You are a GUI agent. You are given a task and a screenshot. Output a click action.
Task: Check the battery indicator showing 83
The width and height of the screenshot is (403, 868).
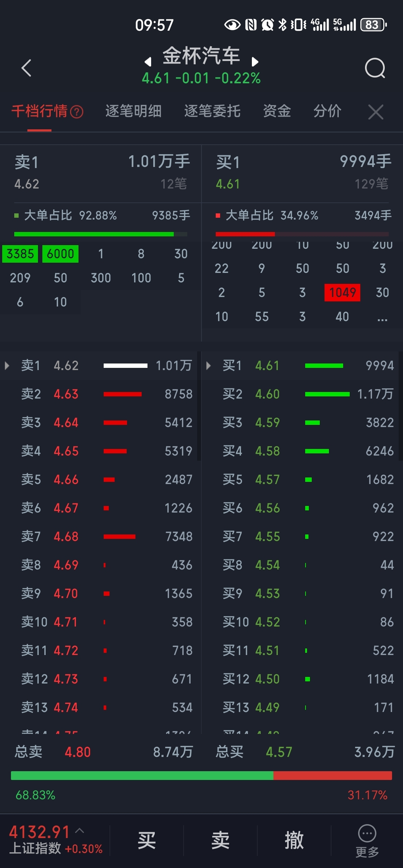coord(373,25)
